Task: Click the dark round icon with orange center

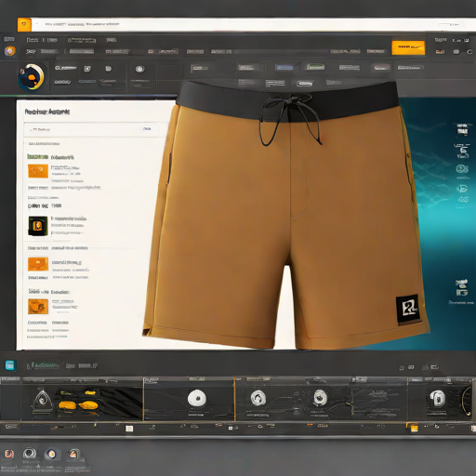Action: tap(51, 455)
